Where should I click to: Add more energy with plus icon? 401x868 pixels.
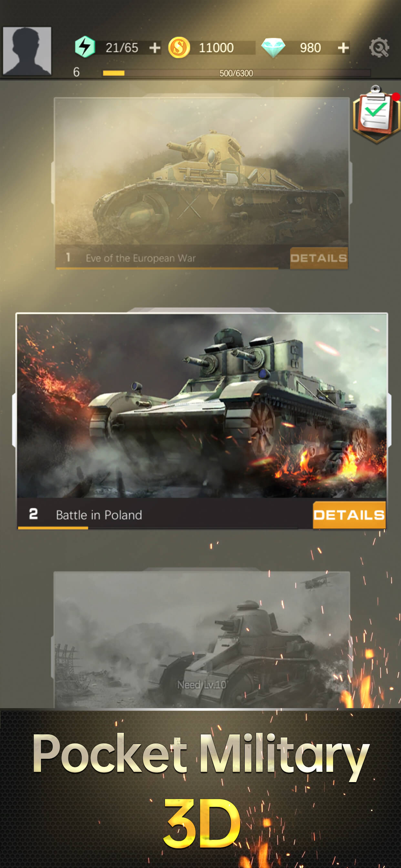155,48
